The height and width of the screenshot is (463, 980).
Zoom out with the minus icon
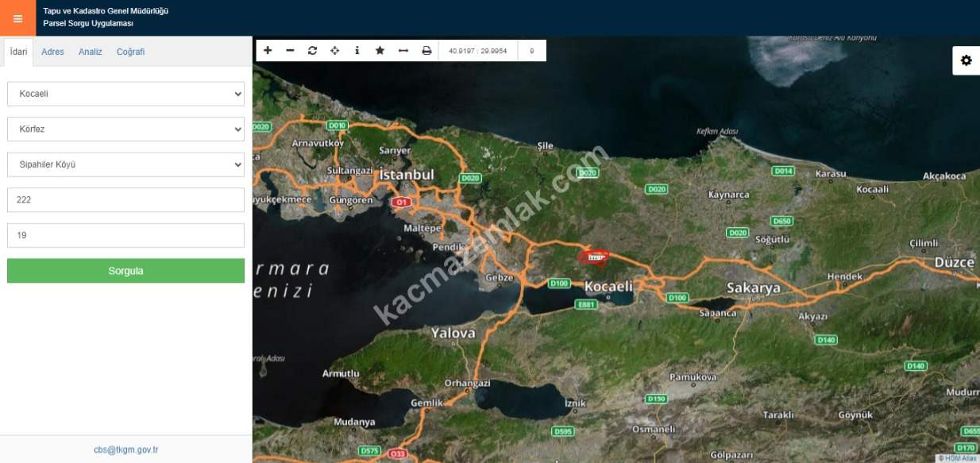coord(290,51)
